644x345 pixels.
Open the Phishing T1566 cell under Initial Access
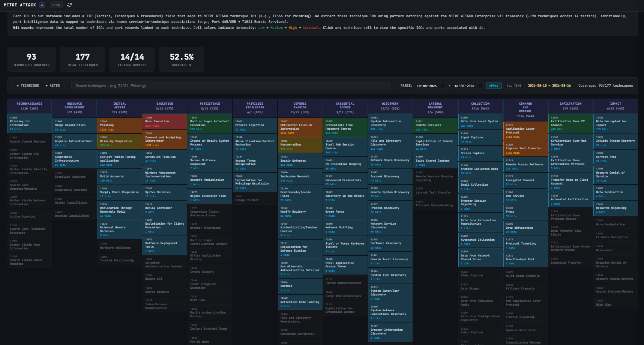pyautogui.click(x=120, y=125)
